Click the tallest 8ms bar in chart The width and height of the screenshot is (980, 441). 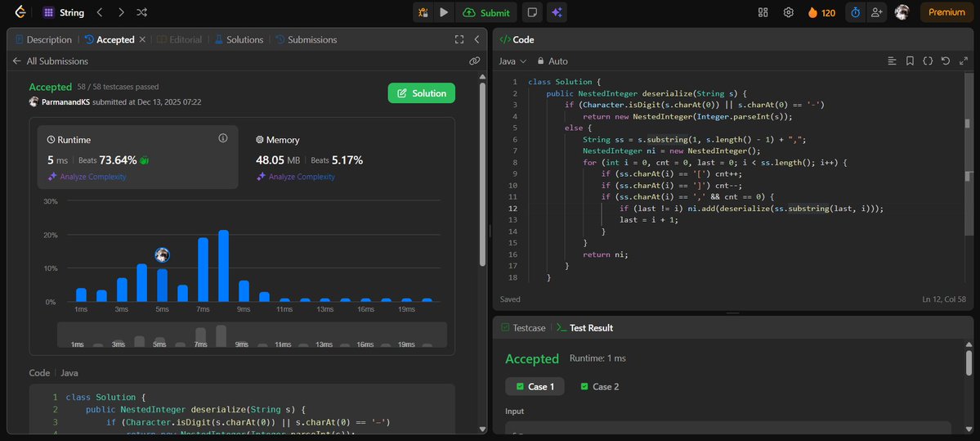(x=224, y=266)
